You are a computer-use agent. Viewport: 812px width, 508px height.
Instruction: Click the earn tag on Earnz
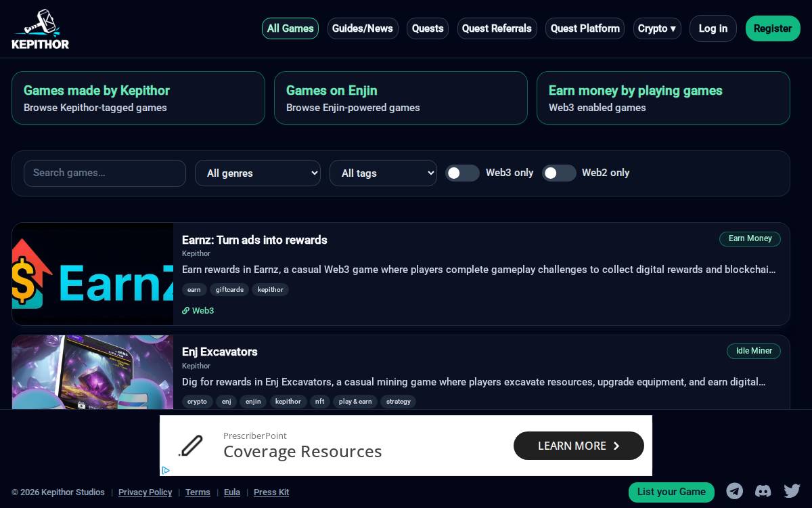click(194, 289)
